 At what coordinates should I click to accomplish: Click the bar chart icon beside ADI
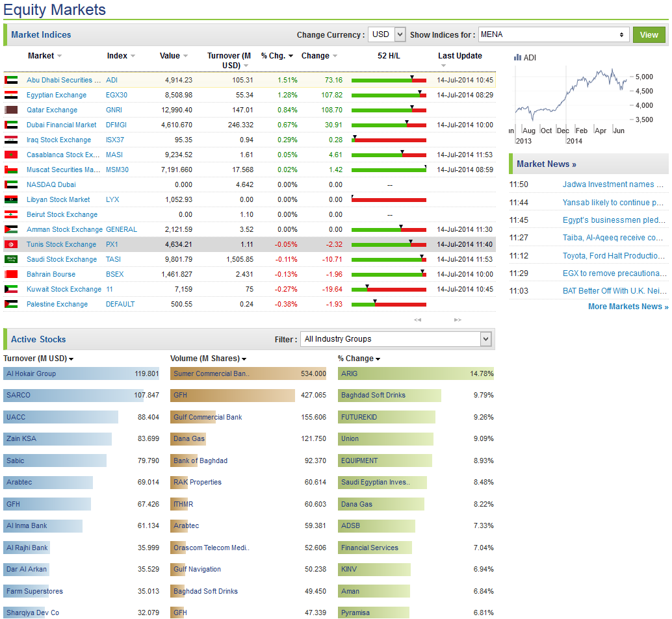518,57
